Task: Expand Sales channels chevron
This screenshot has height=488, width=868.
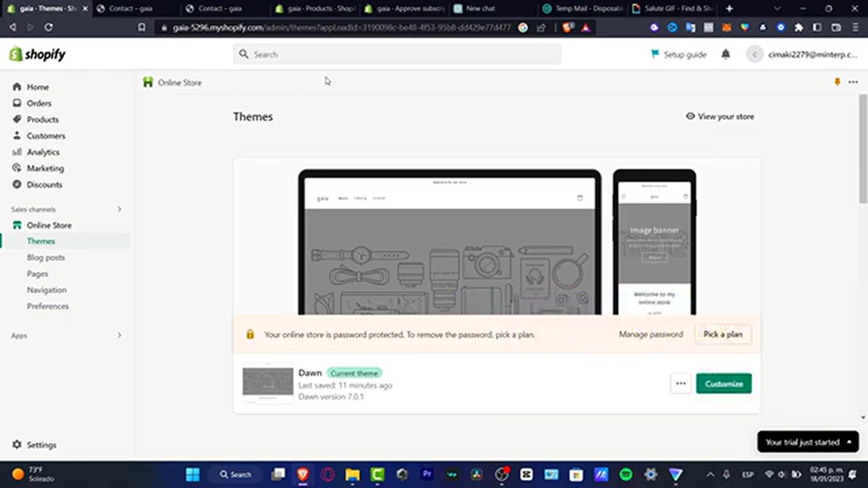Action: tap(119, 209)
